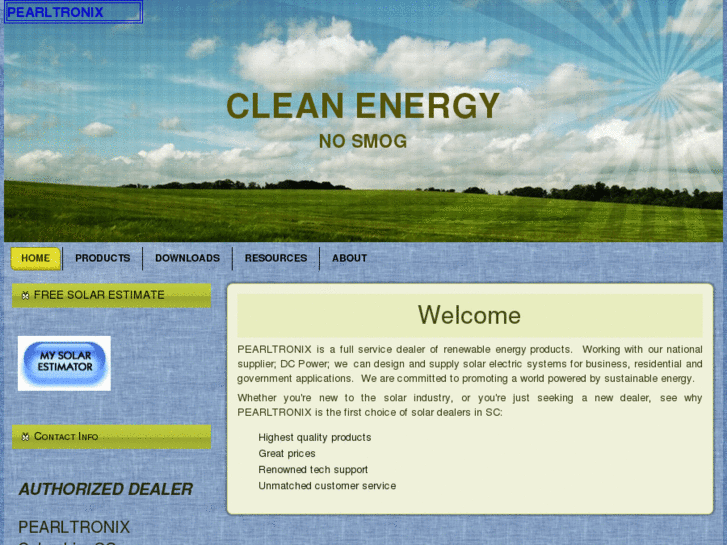Click 'Highest quality products' list item
The width and height of the screenshot is (727, 545).
315,437
